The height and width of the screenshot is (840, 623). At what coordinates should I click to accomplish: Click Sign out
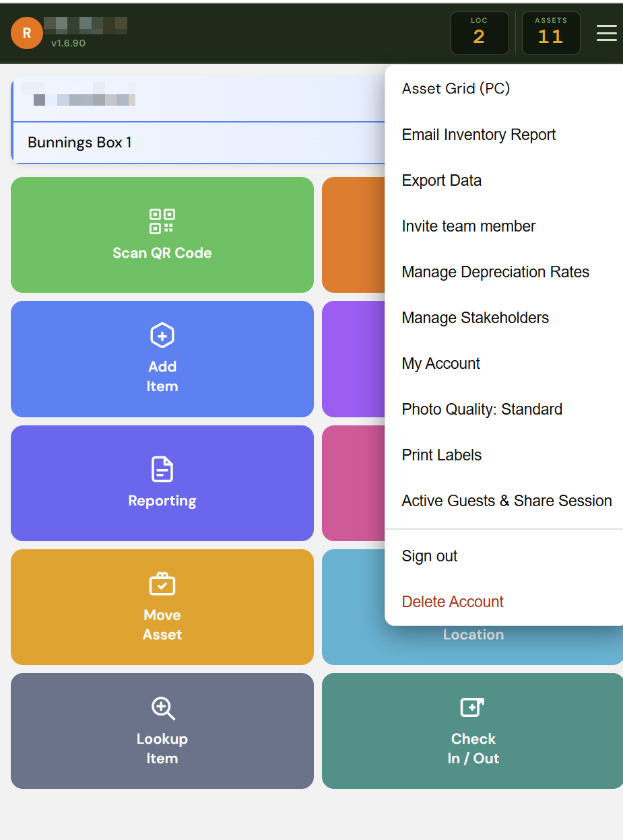click(x=429, y=556)
